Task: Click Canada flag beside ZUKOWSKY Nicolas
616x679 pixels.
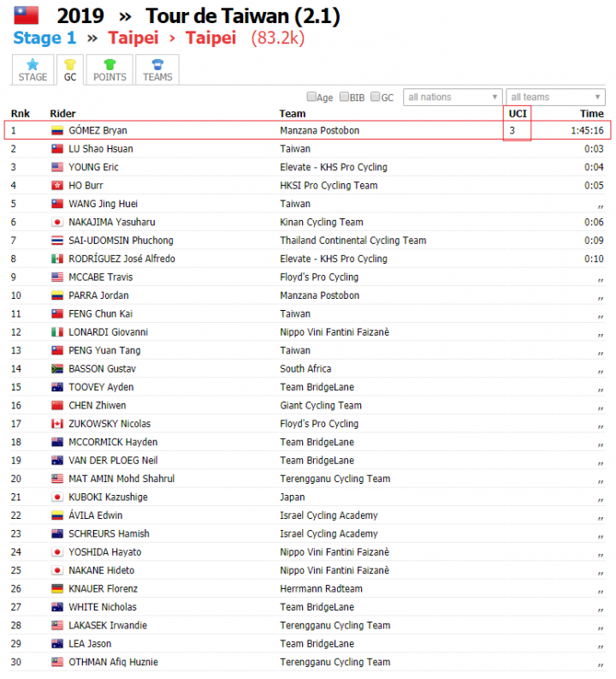Action: click(x=57, y=424)
